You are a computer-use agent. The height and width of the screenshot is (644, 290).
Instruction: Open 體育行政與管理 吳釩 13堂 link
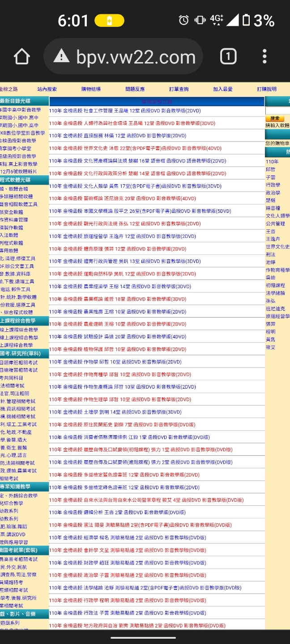click(125, 261)
